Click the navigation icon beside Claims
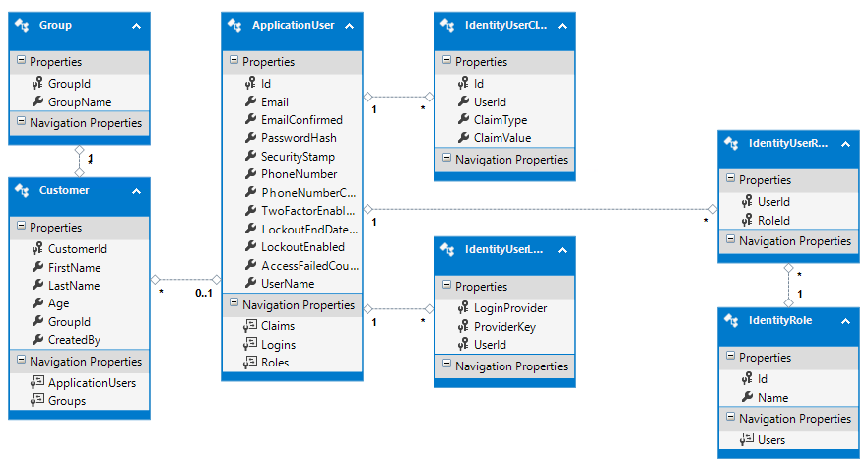Screen dimensions: 868x466 click(x=251, y=326)
